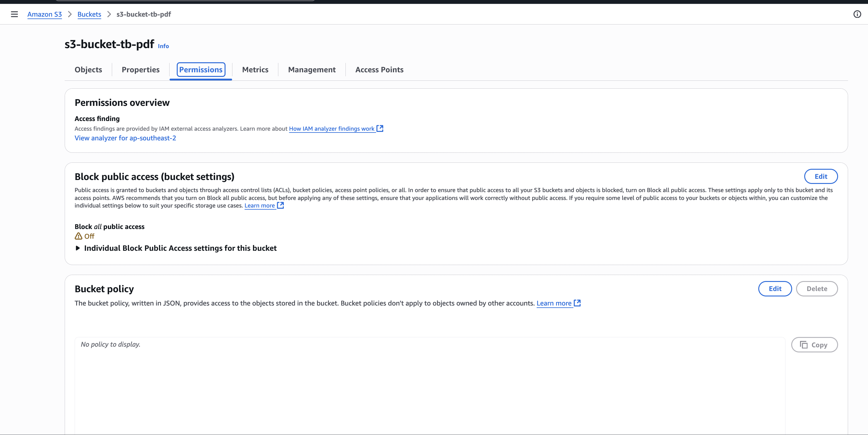Click the info circle icon top right
868x435 pixels.
857,14
